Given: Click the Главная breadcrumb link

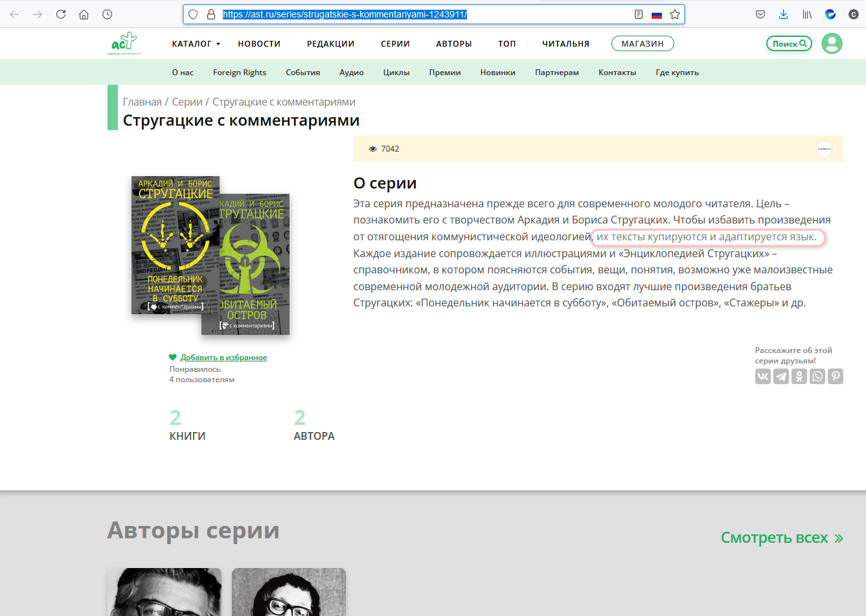Looking at the screenshot, I should pyautogui.click(x=142, y=102).
